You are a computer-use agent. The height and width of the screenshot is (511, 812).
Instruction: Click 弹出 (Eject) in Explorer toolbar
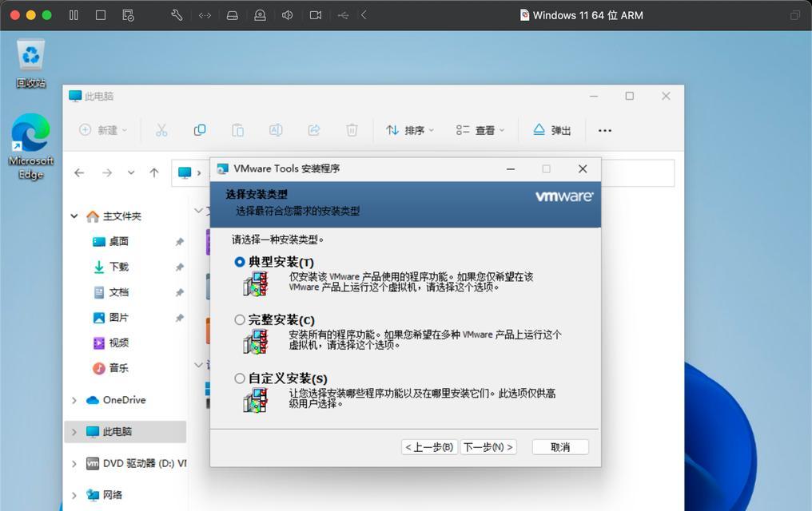pos(552,130)
